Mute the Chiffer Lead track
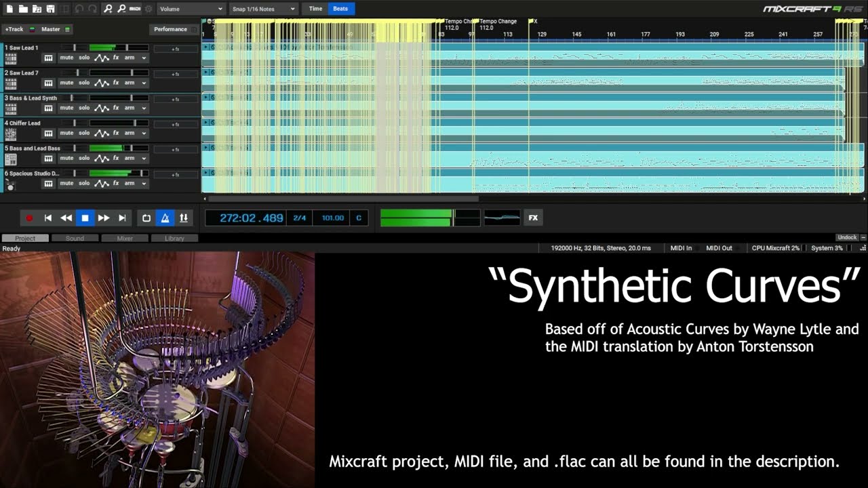 click(x=66, y=133)
